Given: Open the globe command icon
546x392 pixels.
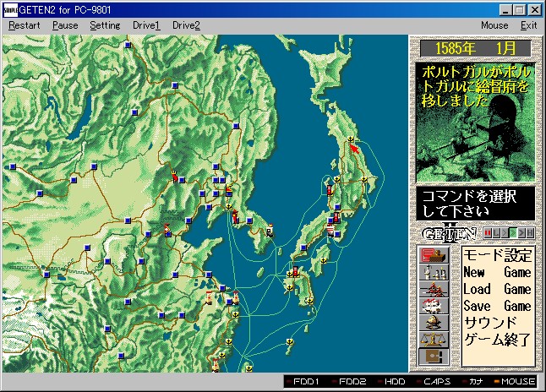Looking at the screenshot, I should [434, 323].
